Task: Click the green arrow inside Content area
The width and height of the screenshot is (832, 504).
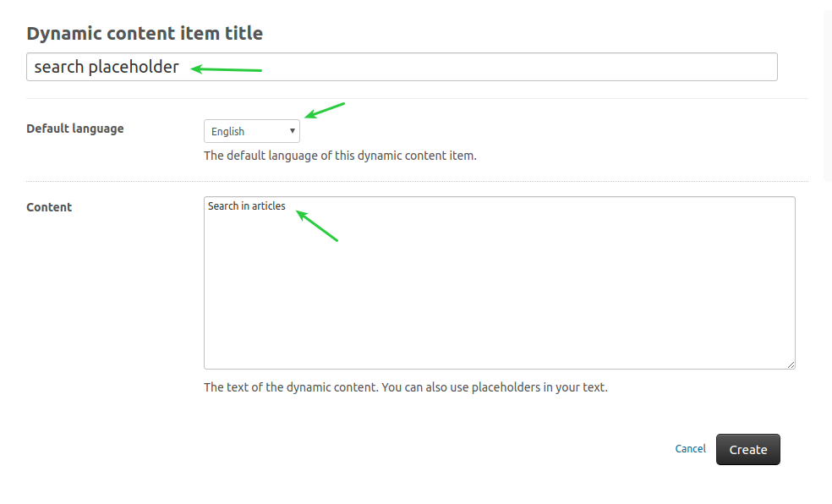Action: click(317, 226)
